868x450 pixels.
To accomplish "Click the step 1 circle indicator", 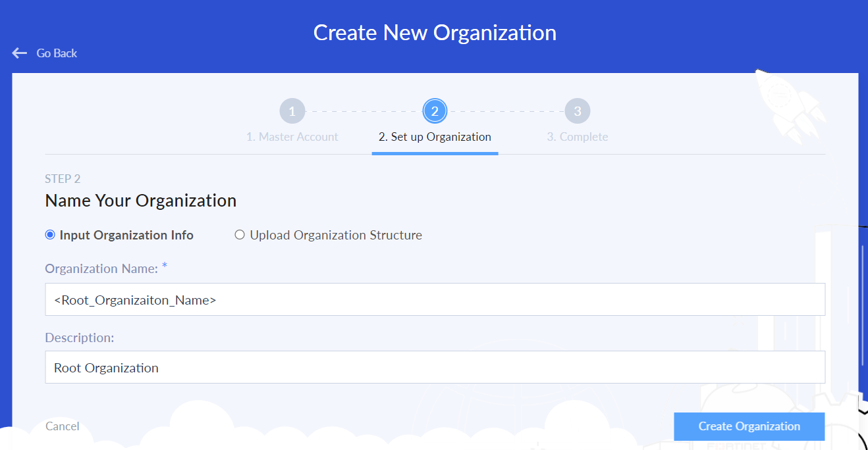I will (x=292, y=111).
